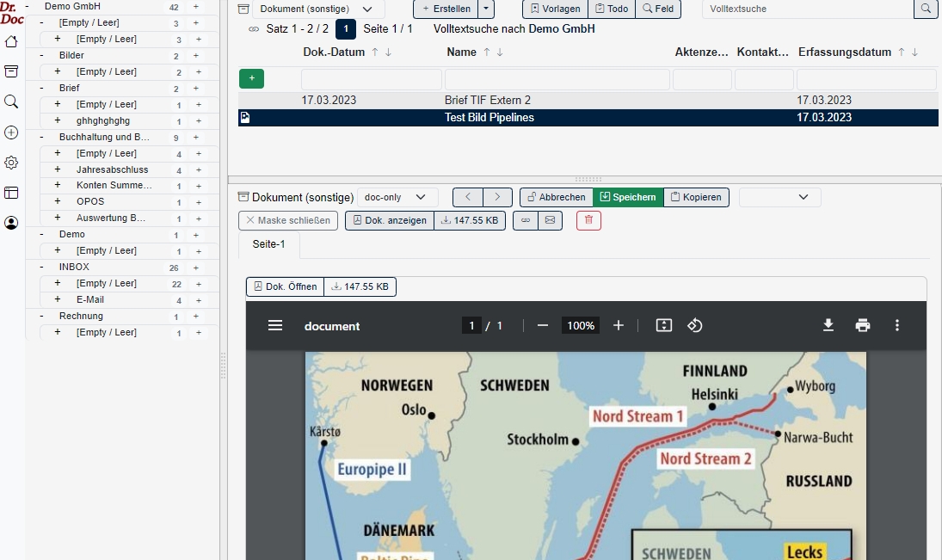Collapse the Bilder tree node
Image resolution: width=942 pixels, height=560 pixels.
click(41, 55)
